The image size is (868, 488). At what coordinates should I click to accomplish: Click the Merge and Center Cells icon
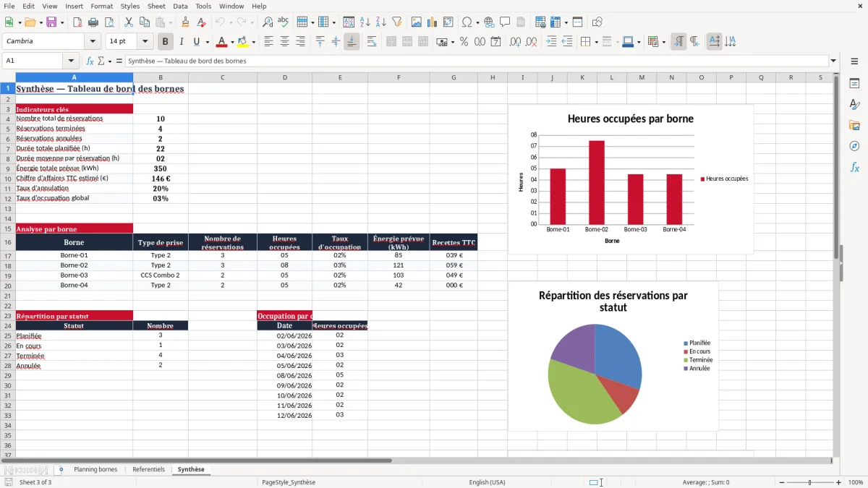pos(391,42)
